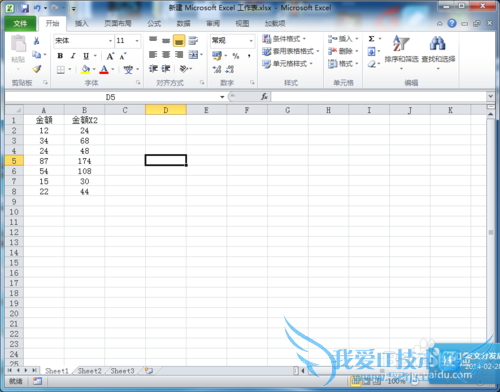Image resolution: width=500 pixels, height=392 pixels.
Task: Toggle wrap text icon
Action: [x=193, y=40]
